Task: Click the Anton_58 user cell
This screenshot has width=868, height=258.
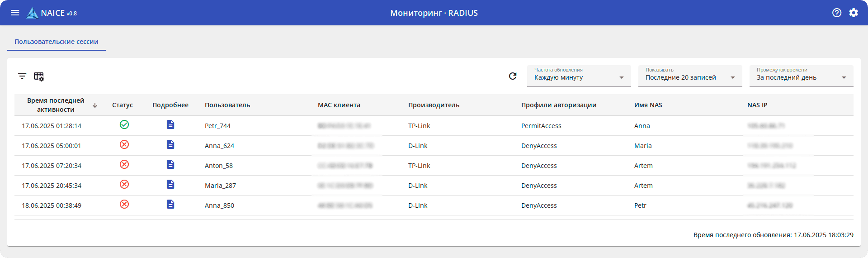Action: click(x=219, y=166)
